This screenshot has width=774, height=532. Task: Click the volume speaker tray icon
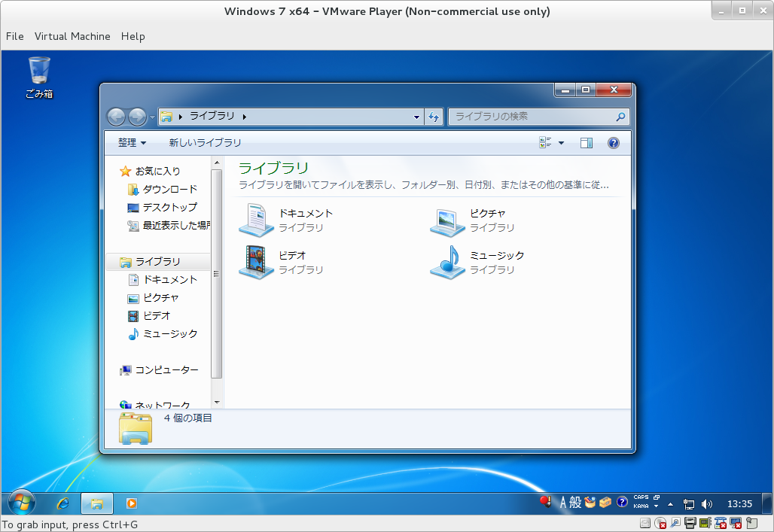coord(707,504)
